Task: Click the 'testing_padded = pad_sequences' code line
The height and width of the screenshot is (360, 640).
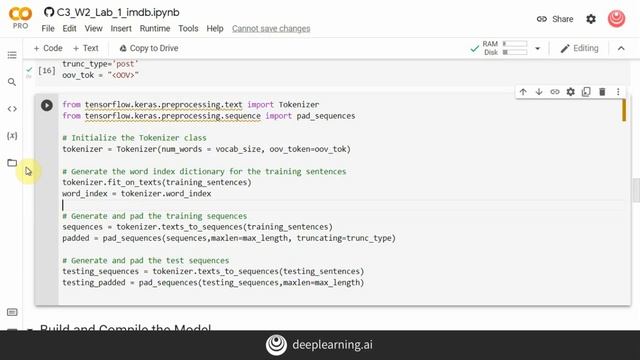Action: [213, 282]
